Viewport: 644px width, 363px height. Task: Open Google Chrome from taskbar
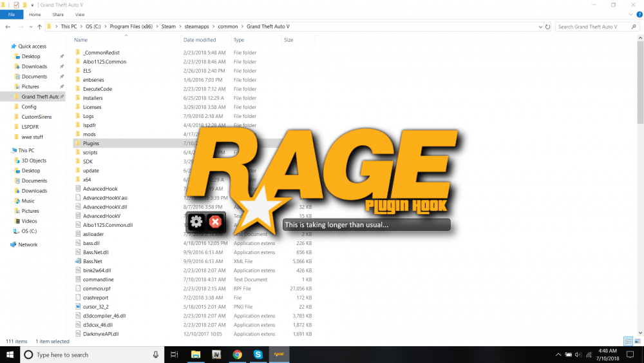(x=238, y=355)
